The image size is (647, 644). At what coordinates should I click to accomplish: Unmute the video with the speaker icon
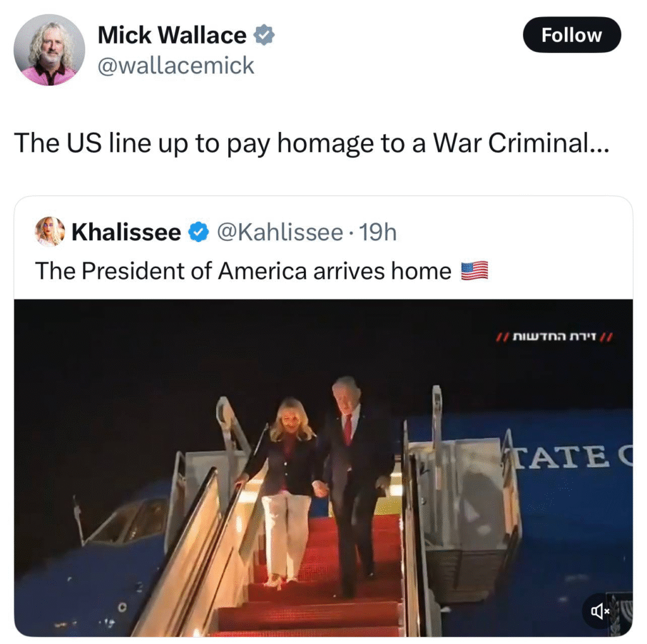(x=600, y=611)
